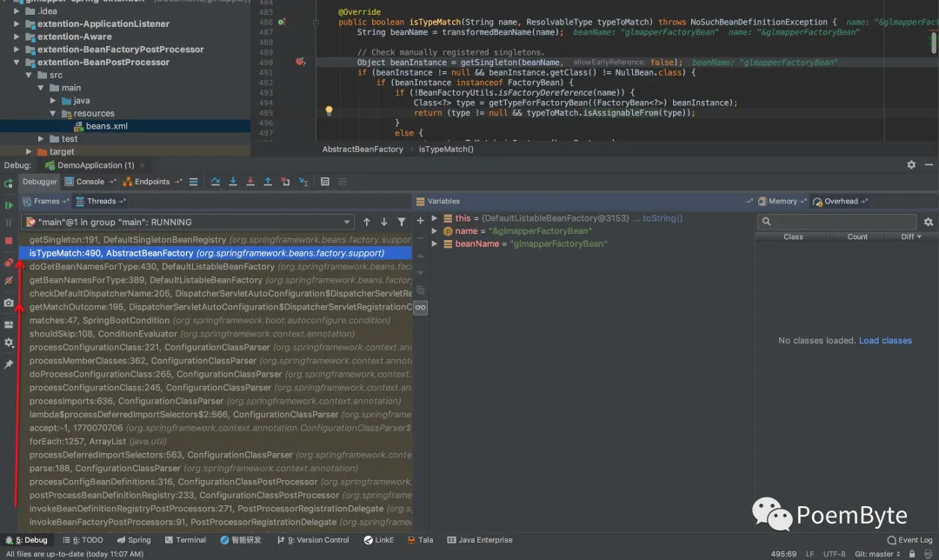Expand the target folder
This screenshot has width=939, height=560.
click(29, 151)
